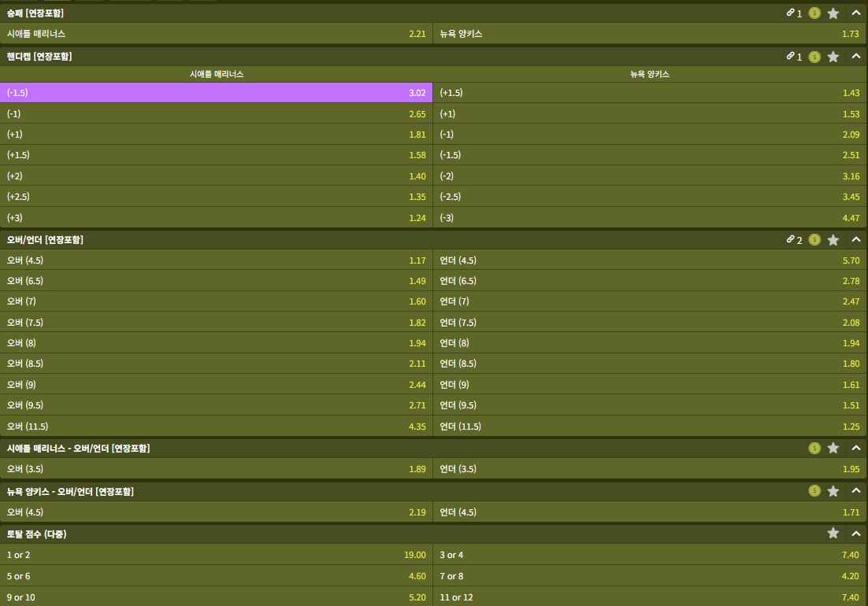Select total score 7 or 8 at 4.20
Screen dimensions: 868x606
pyautogui.click(x=650, y=575)
